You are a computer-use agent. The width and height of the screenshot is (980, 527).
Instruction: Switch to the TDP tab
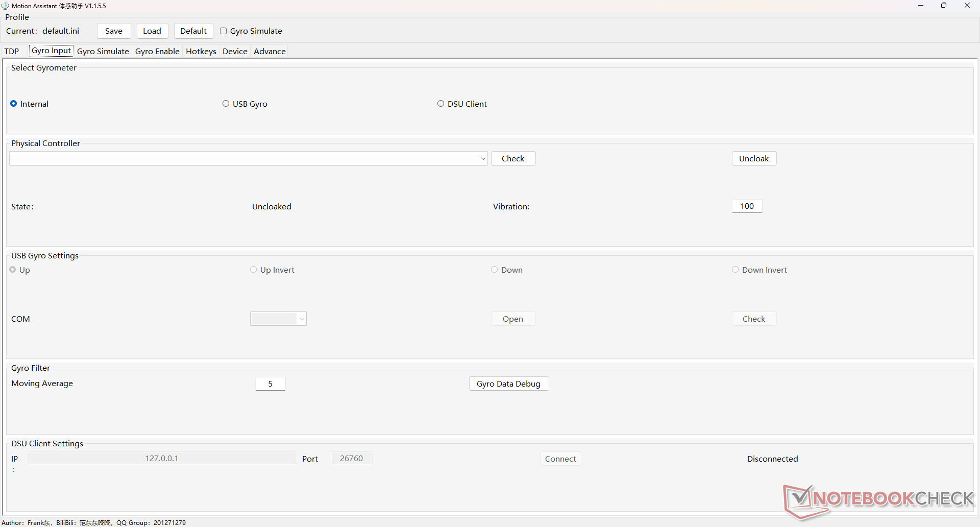12,51
